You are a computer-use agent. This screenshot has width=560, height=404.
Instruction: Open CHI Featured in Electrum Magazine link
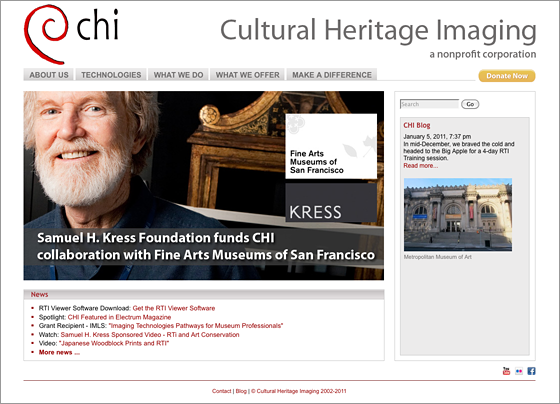point(119,317)
